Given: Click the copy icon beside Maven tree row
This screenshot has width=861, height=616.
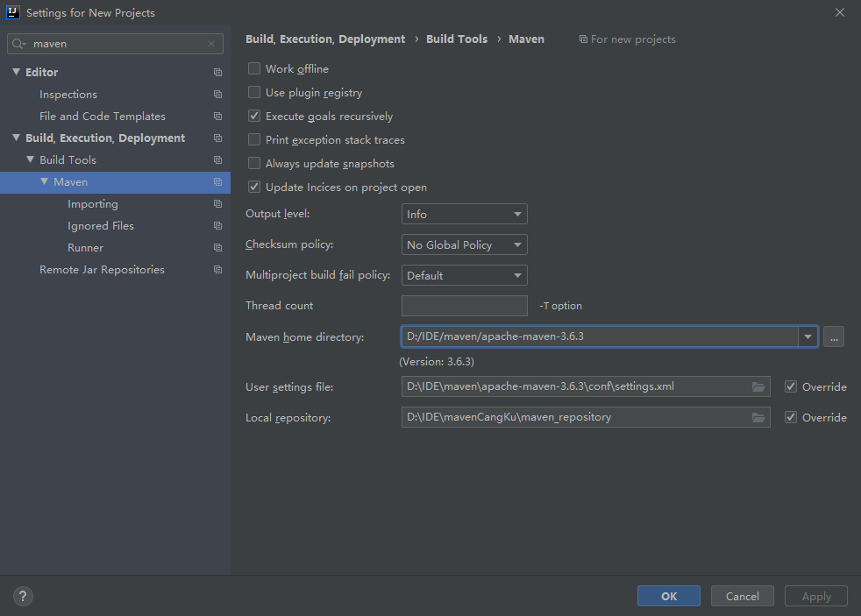Looking at the screenshot, I should coord(218,182).
